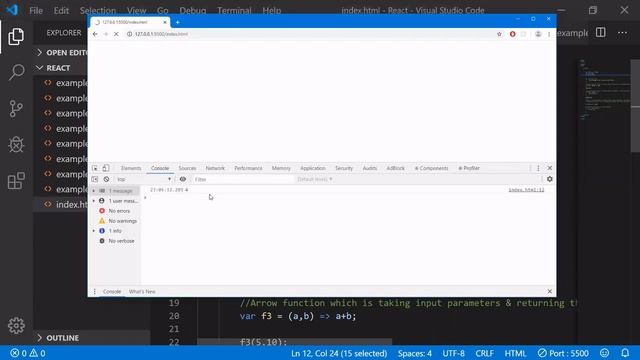640x360 pixels.
Task: Collapse the REACT folder section
Action: pyautogui.click(x=39, y=68)
